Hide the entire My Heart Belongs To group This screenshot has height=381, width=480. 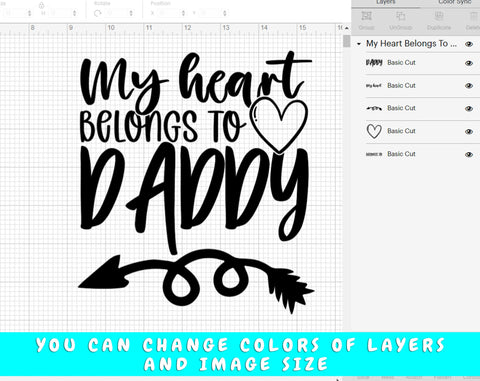pyautogui.click(x=469, y=44)
